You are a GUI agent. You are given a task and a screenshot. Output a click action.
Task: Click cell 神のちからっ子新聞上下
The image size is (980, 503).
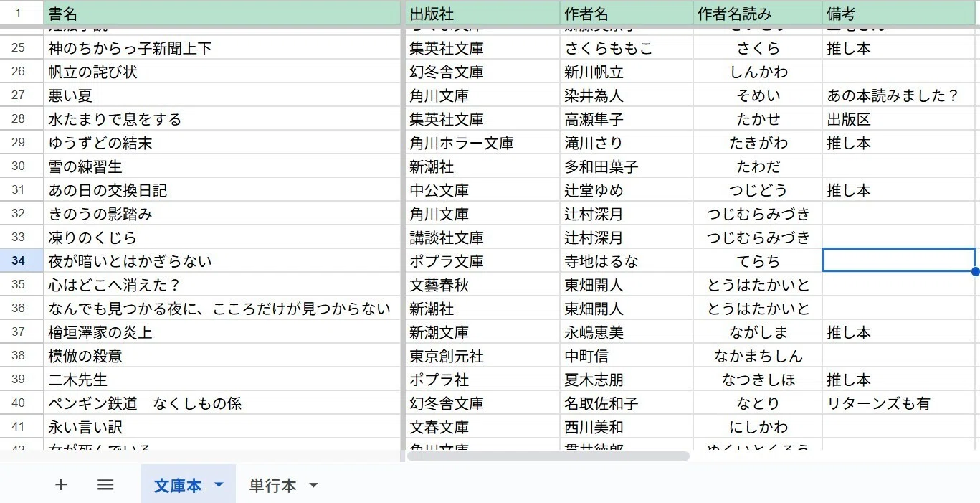pos(222,48)
